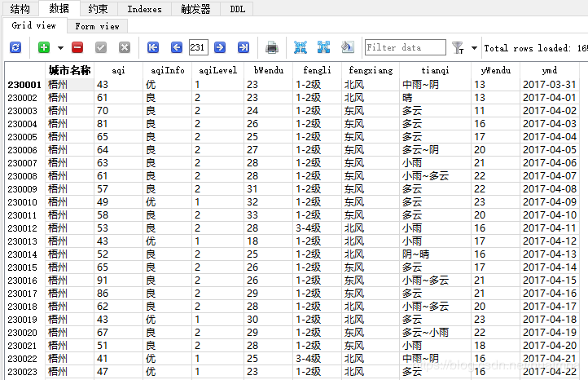Click the yWendu column header

(496, 70)
